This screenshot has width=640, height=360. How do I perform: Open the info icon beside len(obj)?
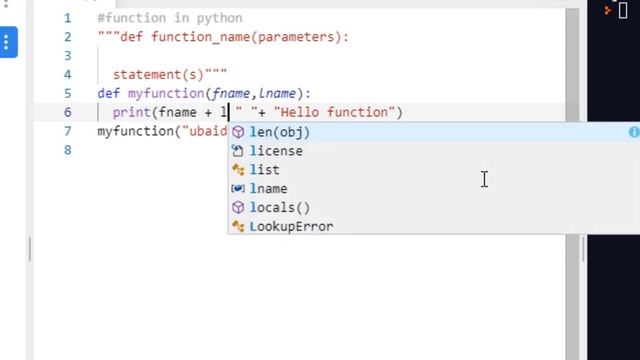[634, 132]
